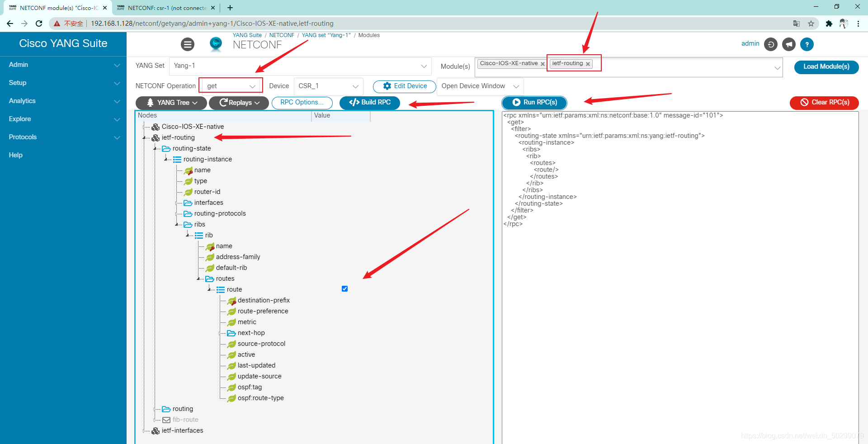Open the Open Device Window dropdown
Image resolution: width=868 pixels, height=444 pixels.
click(x=480, y=86)
